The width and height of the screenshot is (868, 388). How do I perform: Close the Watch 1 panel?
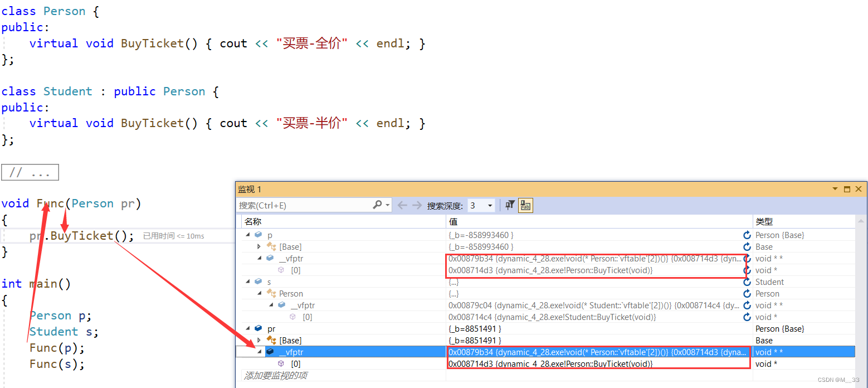(x=859, y=190)
